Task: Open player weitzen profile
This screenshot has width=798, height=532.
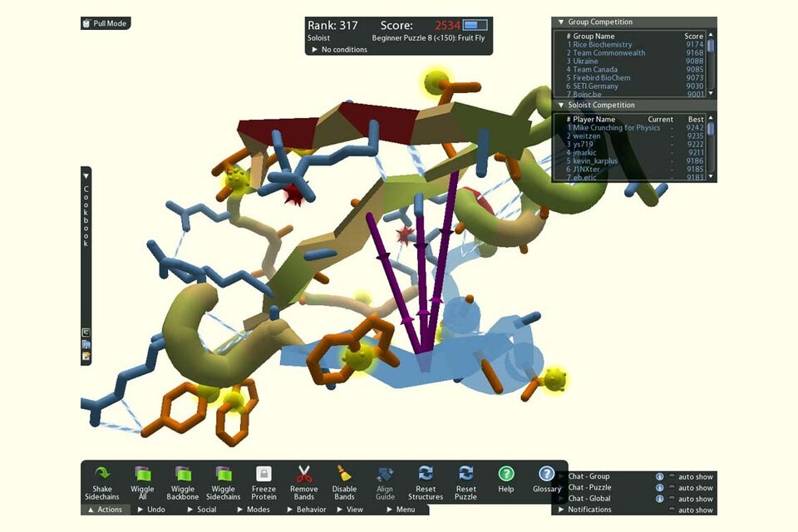Action: [634, 136]
